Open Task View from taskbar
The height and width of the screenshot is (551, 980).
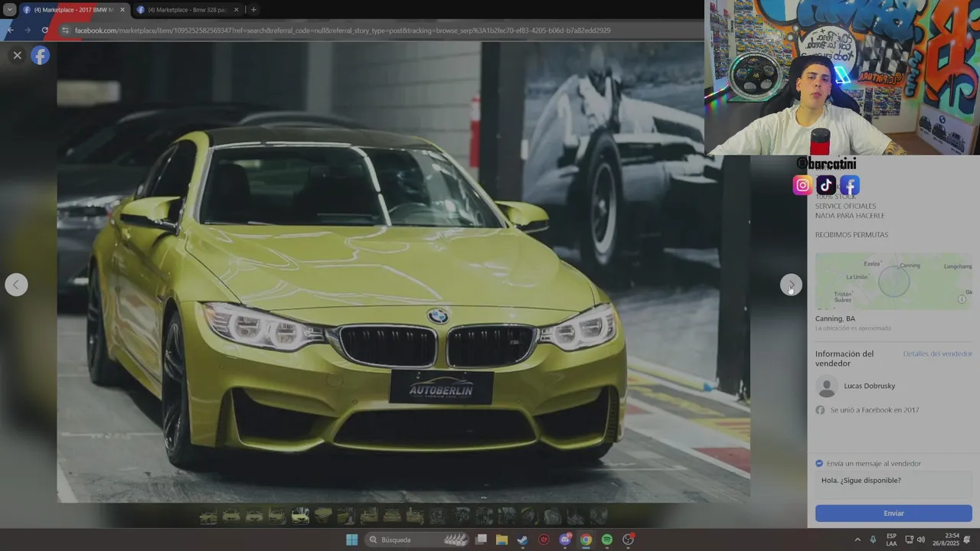pos(481,540)
